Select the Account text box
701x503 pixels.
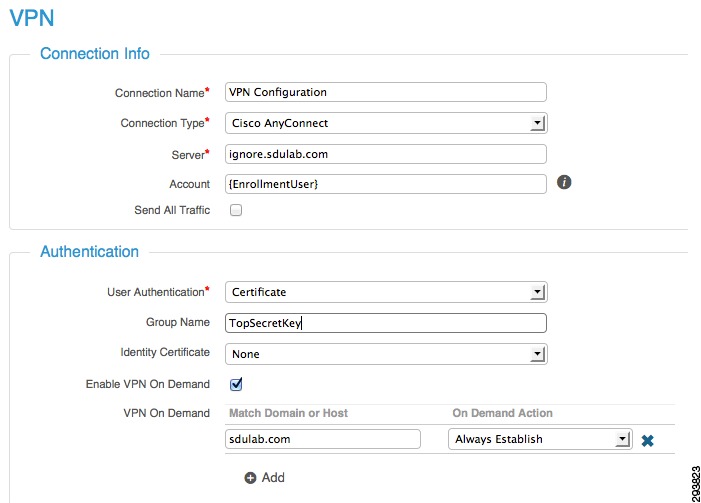click(386, 184)
